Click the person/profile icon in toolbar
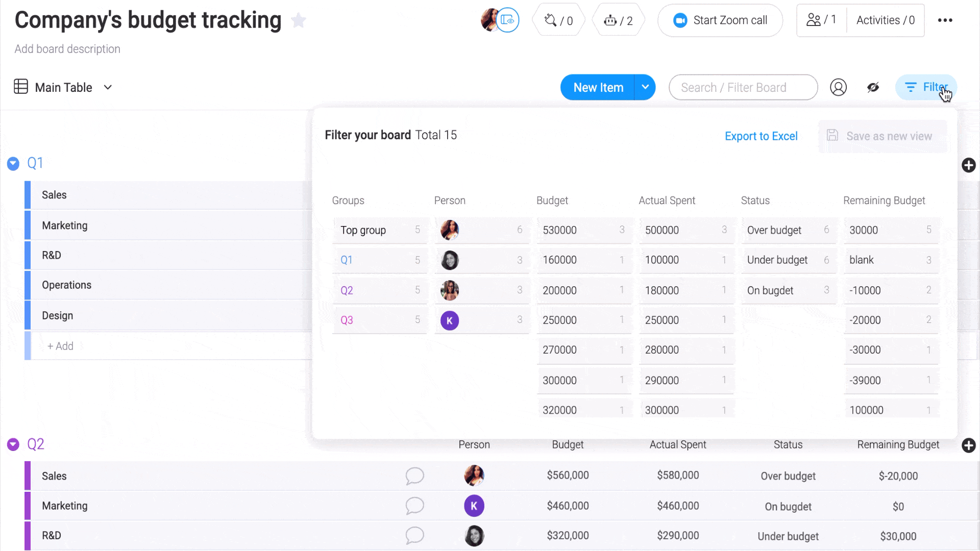This screenshot has height=551, width=980. click(839, 87)
